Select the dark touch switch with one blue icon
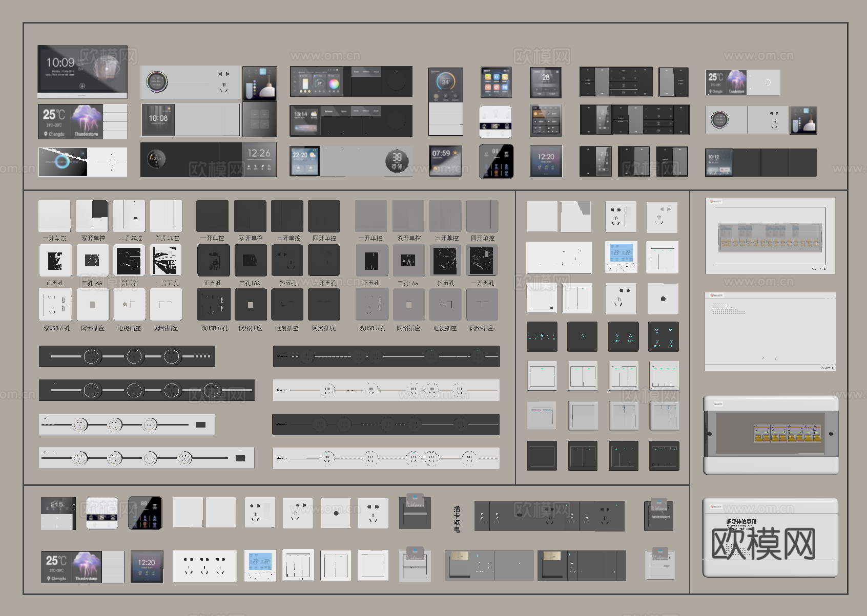Image resolution: width=867 pixels, height=616 pixels. pyautogui.click(x=582, y=336)
